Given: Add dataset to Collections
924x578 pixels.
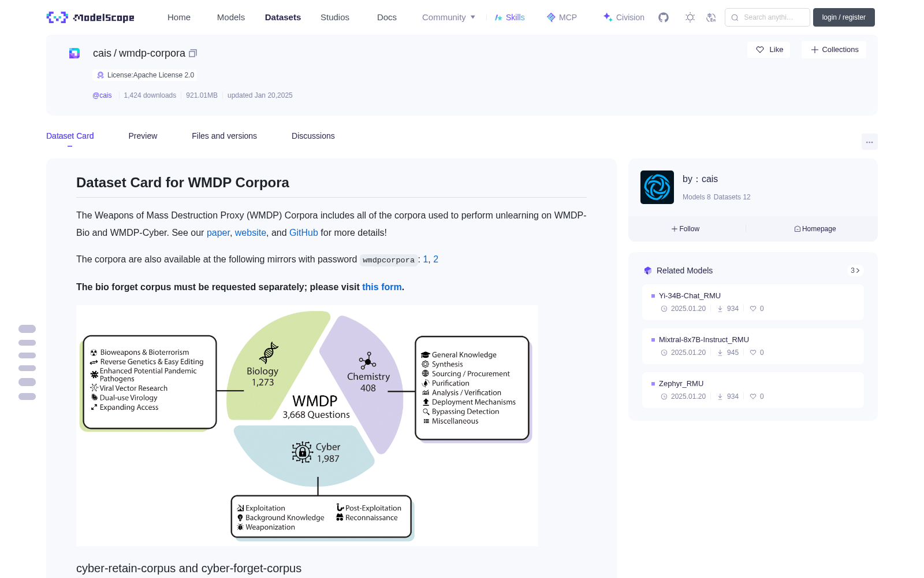Looking at the screenshot, I should 834,50.
